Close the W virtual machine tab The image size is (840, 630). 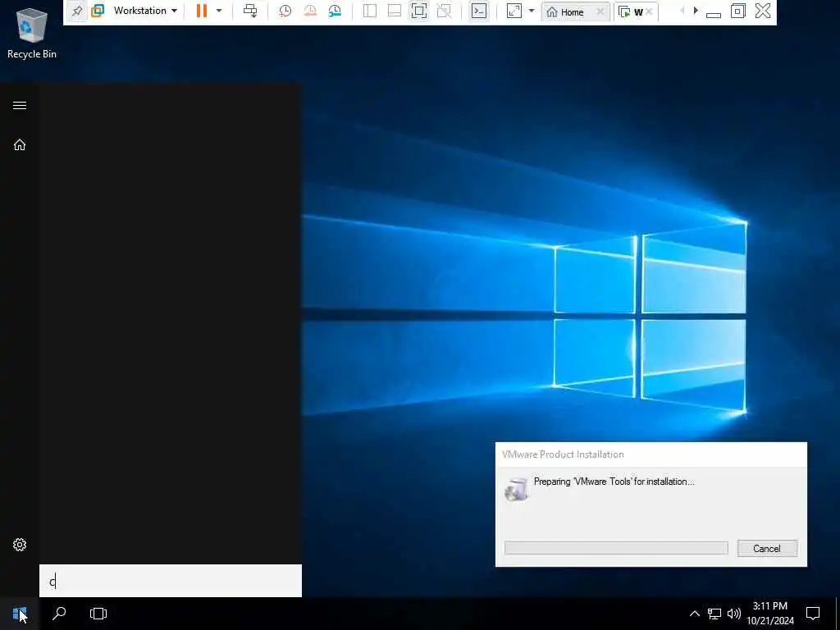pyautogui.click(x=650, y=11)
